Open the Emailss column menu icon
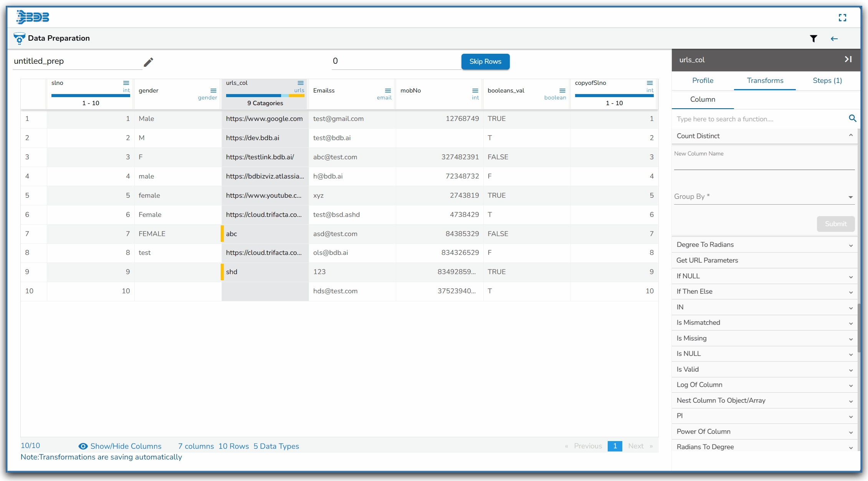 tap(388, 91)
